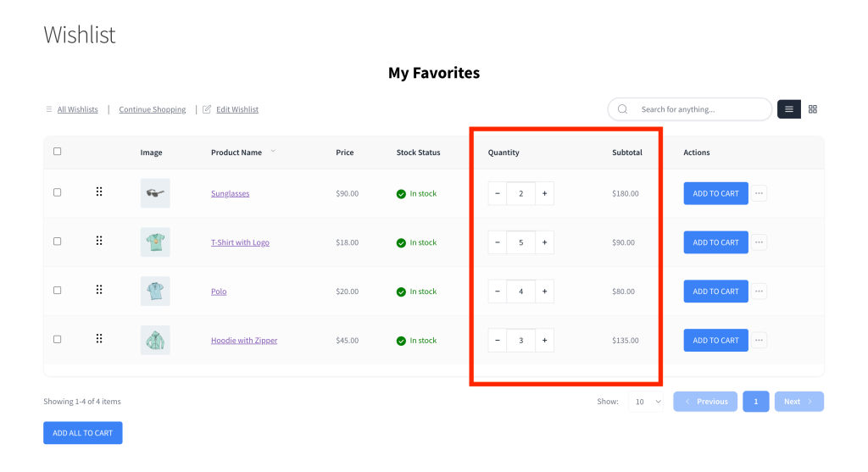Viewport: 868px width, 472px height.
Task: Decrease Polo quantity with minus button
Action: click(x=497, y=291)
